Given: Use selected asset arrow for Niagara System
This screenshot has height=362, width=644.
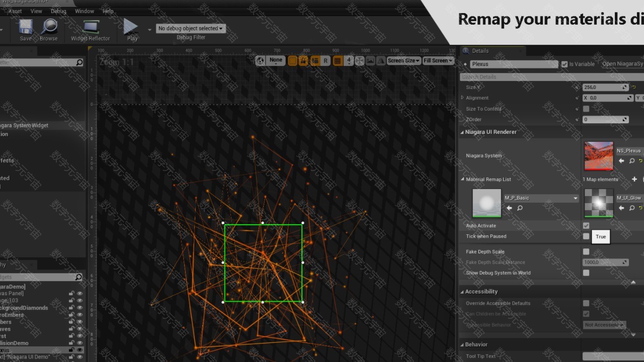Looking at the screenshot, I should point(621,161).
